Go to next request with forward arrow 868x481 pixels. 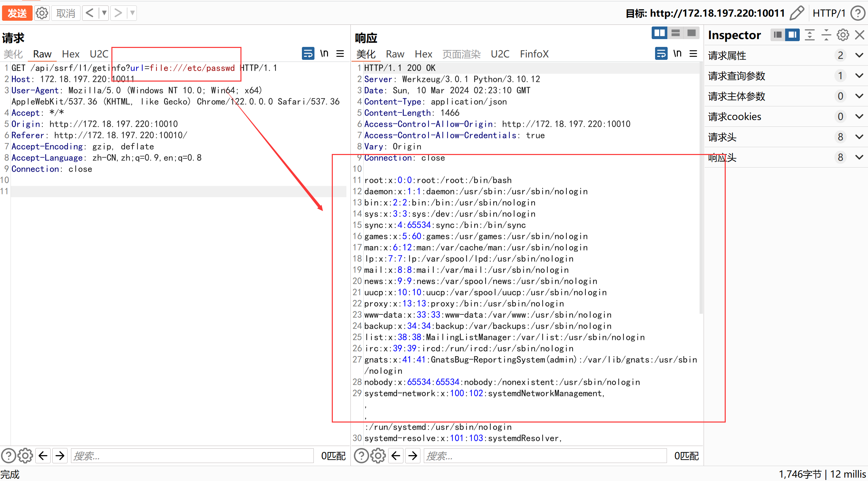pyautogui.click(x=118, y=13)
